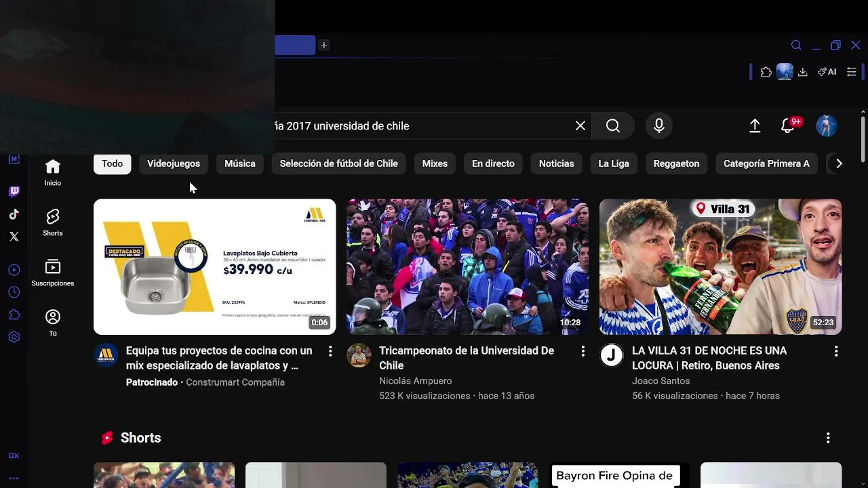Play the Tricampeonato video thumbnail
Screen dimensions: 868x488
coord(467,266)
